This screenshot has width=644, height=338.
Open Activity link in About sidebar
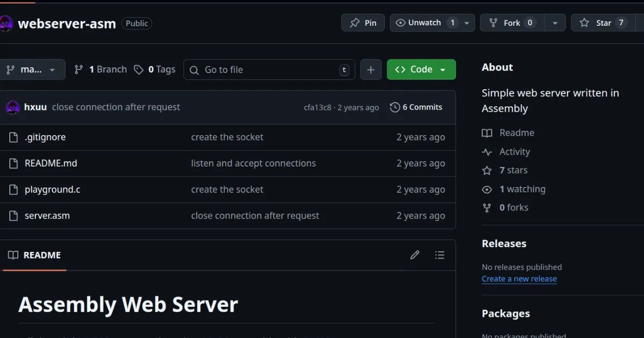[x=515, y=152]
